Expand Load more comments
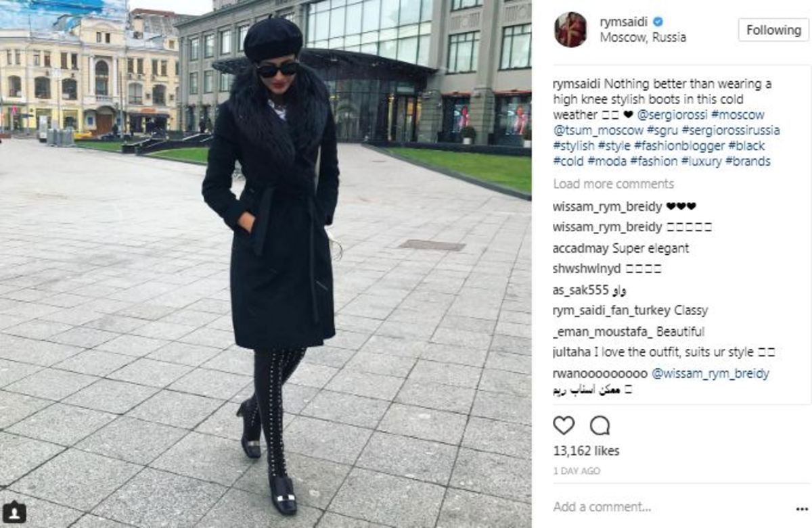Screen dimensions: 812x528 (x=613, y=184)
